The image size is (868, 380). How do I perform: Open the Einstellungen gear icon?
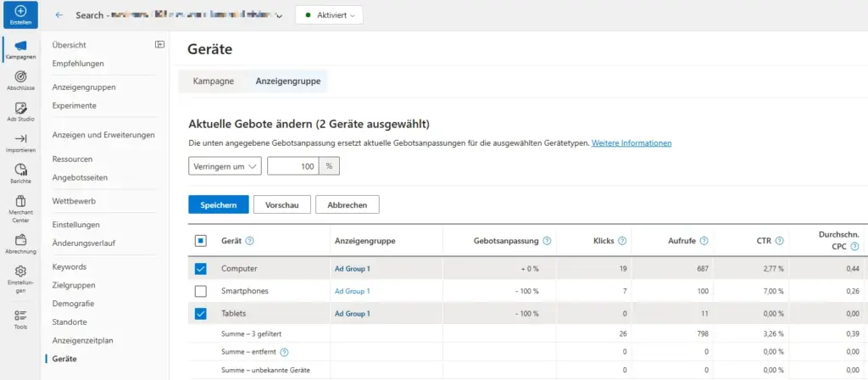pos(20,271)
